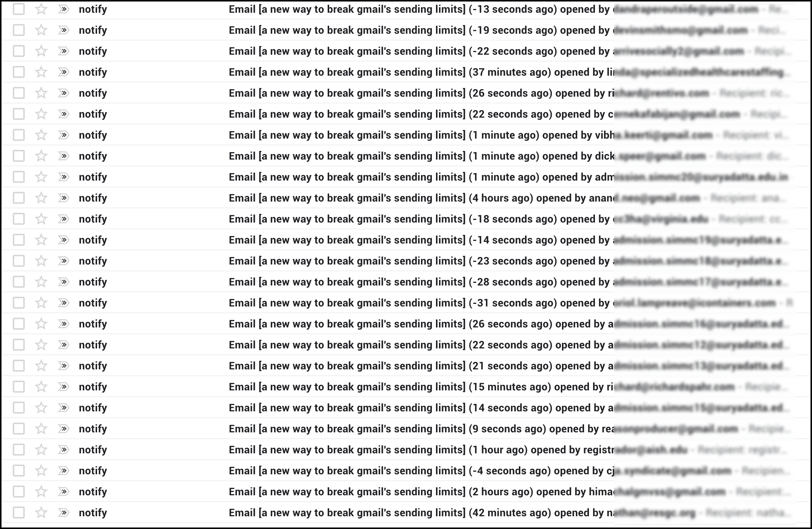This screenshot has height=529, width=812.
Task: Star the email opened -28 seconds ago
Action: tap(41, 282)
